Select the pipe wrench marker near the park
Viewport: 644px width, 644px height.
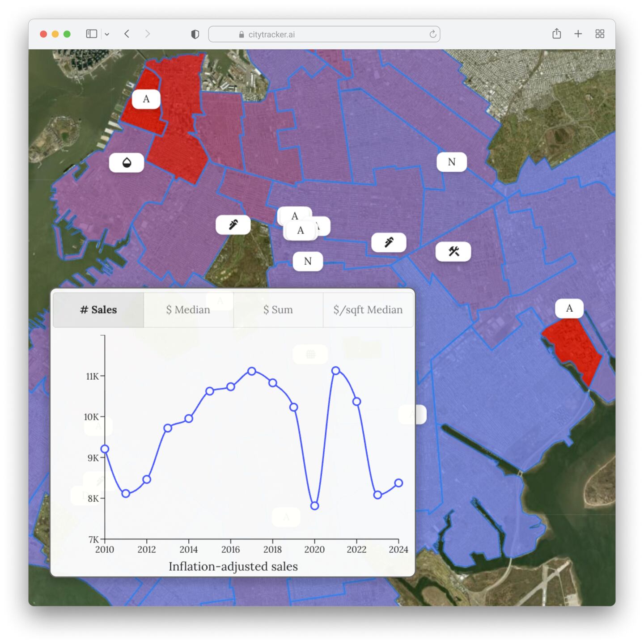[x=233, y=224]
